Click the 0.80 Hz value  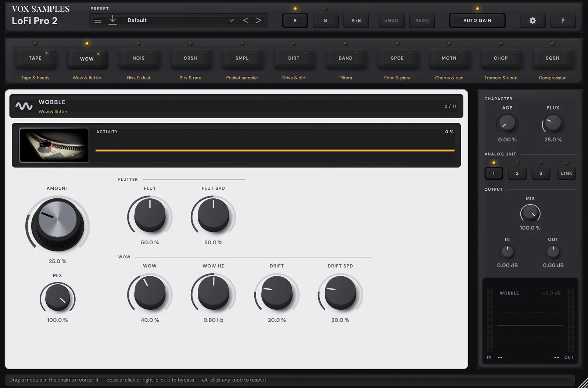point(213,320)
